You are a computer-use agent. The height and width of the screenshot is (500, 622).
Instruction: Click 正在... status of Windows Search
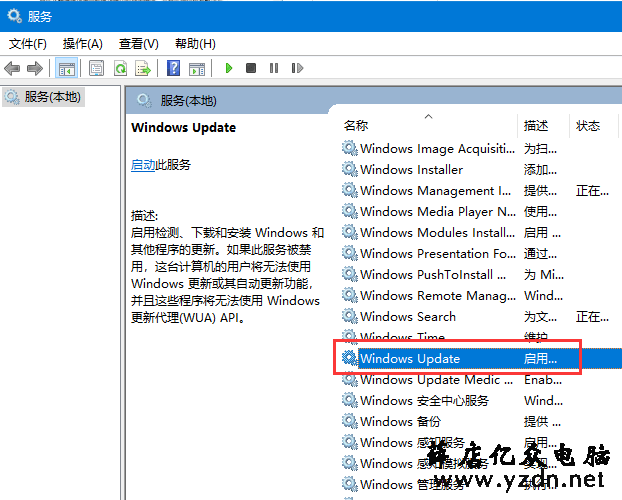(592, 317)
